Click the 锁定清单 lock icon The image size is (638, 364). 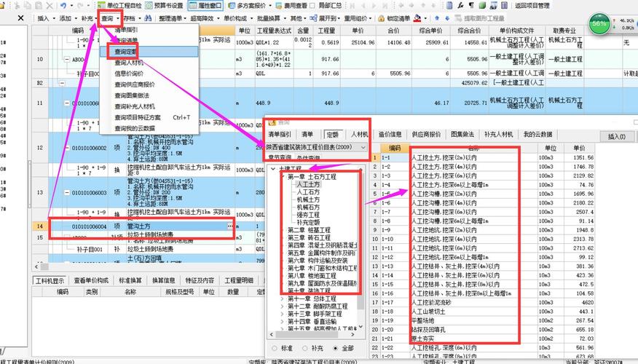click(381, 18)
